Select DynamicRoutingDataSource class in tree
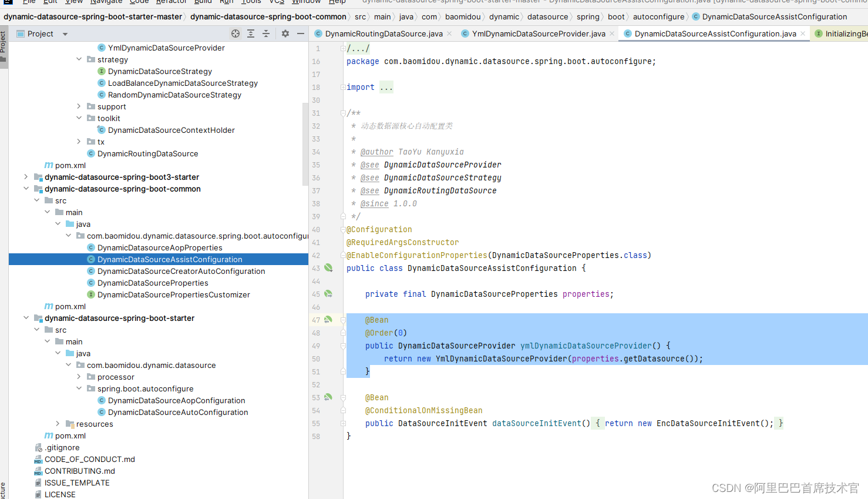The width and height of the screenshot is (868, 499). point(147,153)
